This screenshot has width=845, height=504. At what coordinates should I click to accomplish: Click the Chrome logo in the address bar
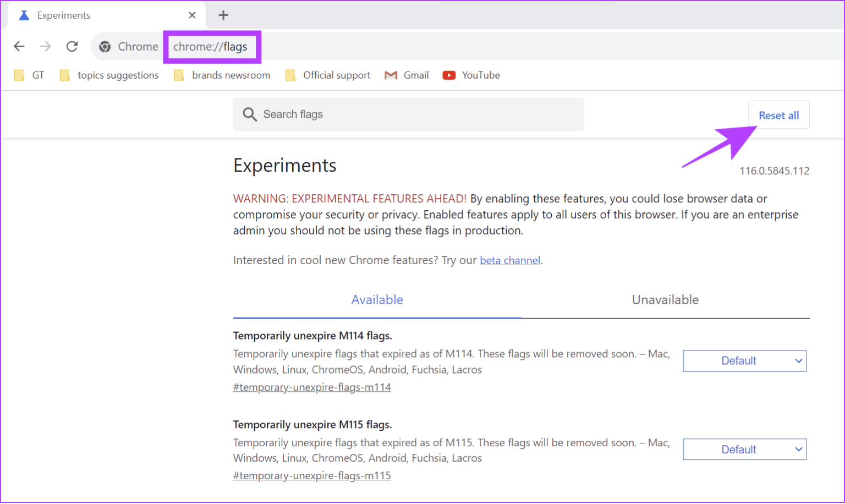tap(105, 46)
